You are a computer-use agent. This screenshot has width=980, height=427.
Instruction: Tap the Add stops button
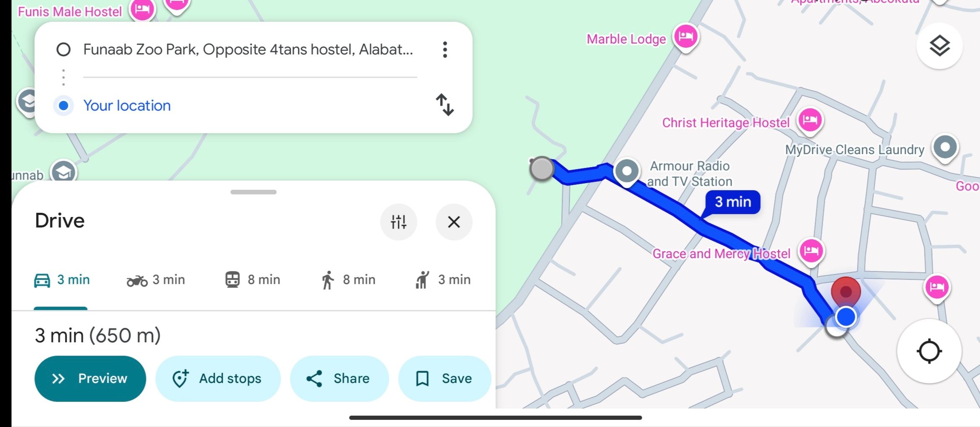218,378
